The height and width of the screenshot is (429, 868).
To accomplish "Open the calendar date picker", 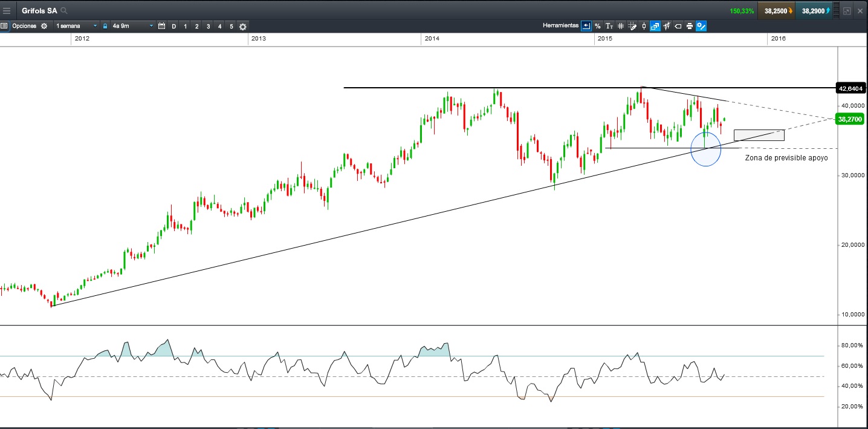I will 161,26.
